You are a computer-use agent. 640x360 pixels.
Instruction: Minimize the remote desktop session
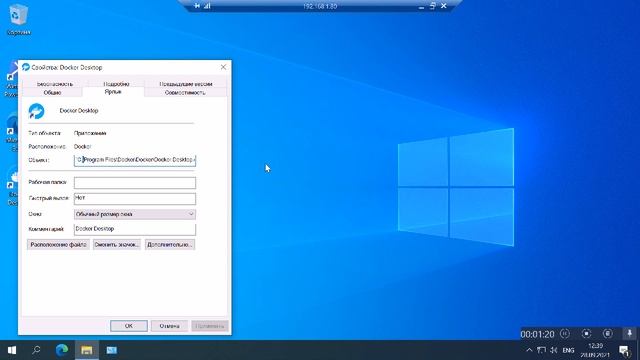[421, 6]
